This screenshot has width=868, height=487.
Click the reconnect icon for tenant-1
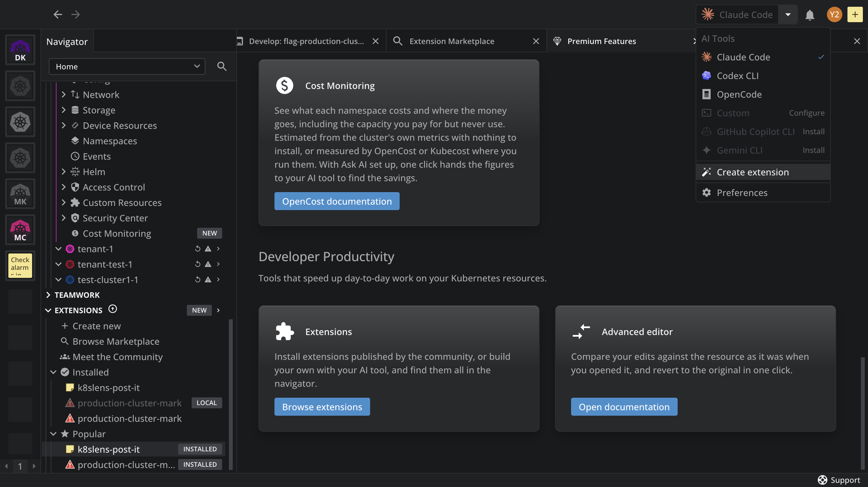point(198,249)
